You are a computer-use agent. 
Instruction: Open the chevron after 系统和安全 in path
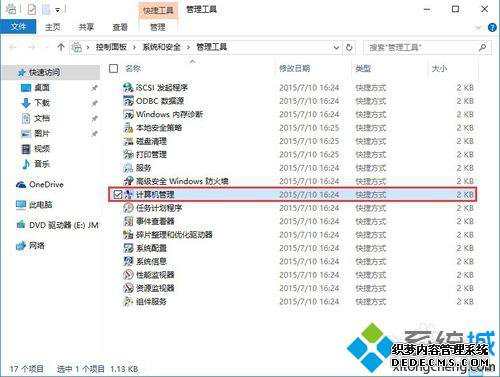point(188,48)
